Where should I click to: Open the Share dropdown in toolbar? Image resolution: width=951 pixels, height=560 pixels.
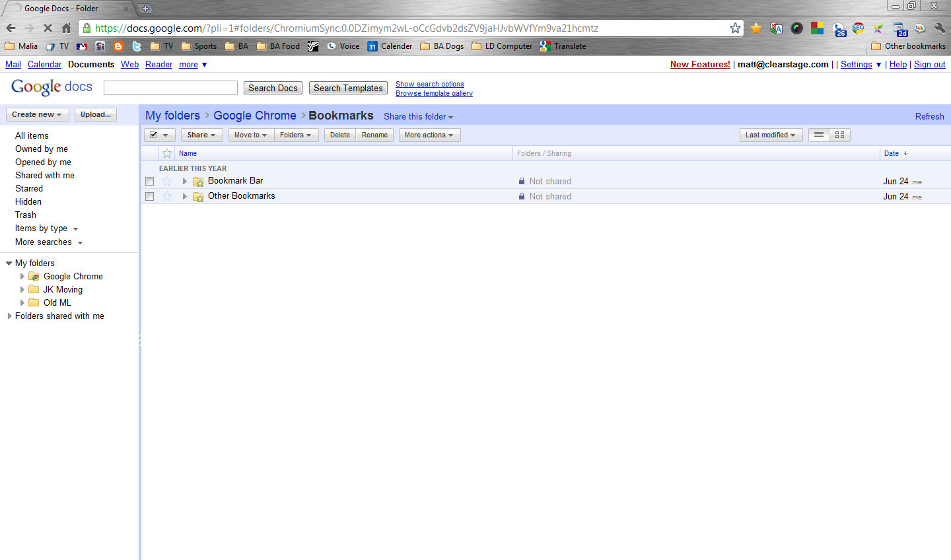point(201,135)
